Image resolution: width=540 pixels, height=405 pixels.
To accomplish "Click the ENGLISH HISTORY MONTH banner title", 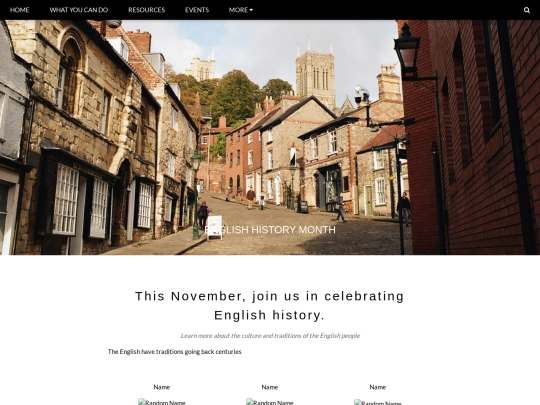I will (x=270, y=230).
